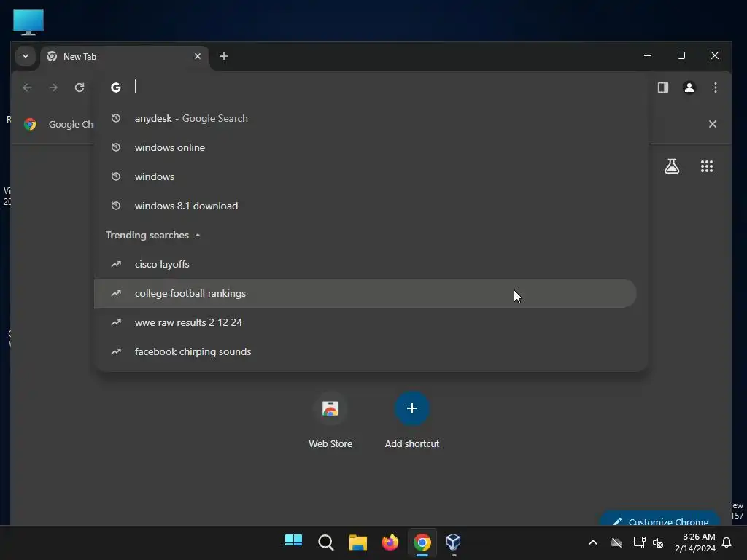Open the Web Store shortcut

[x=330, y=419]
